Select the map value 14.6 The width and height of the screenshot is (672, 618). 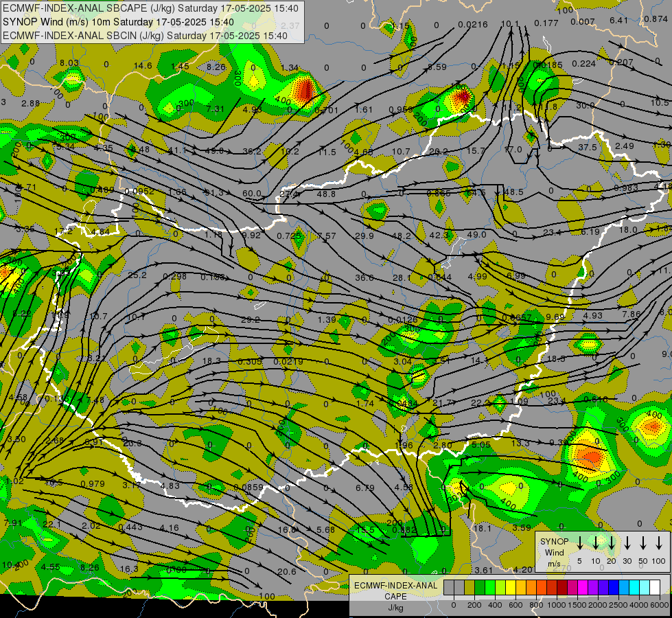click(x=143, y=66)
